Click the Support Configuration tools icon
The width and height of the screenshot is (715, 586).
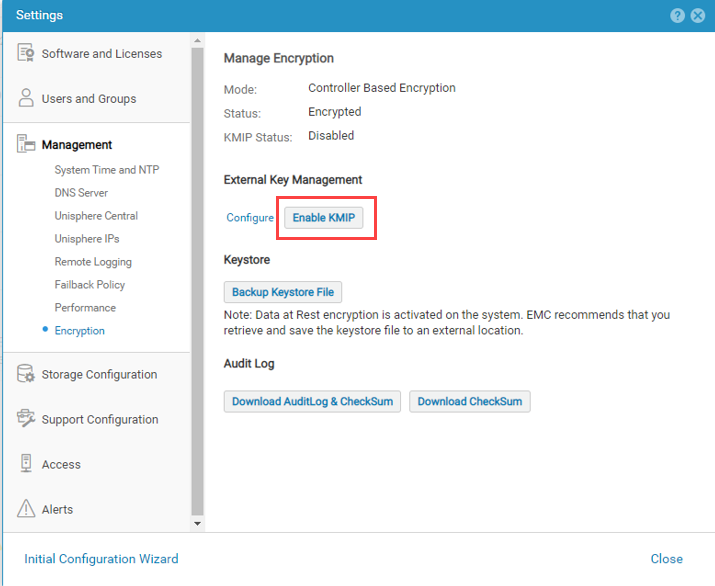pyautogui.click(x=26, y=418)
